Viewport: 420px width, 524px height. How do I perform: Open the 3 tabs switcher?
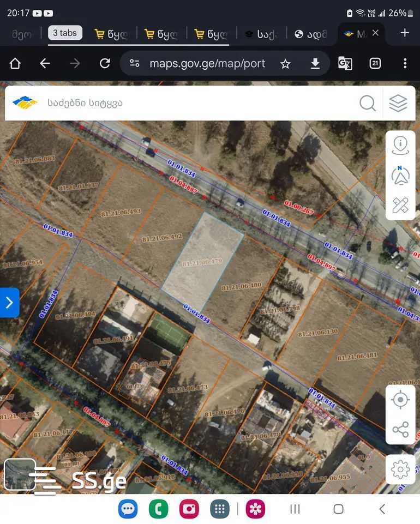pos(65,33)
